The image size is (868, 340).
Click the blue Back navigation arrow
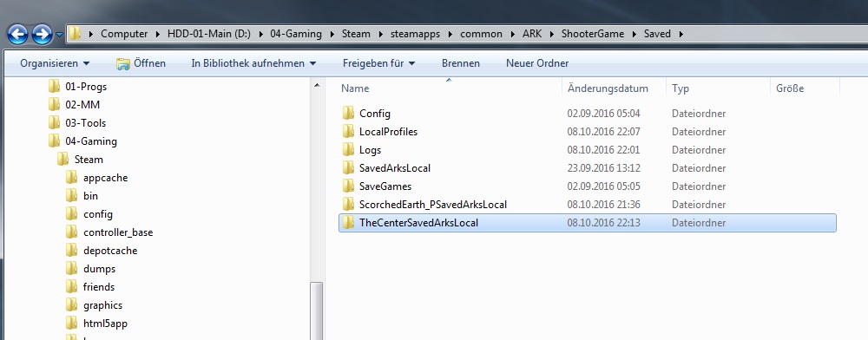[17, 35]
